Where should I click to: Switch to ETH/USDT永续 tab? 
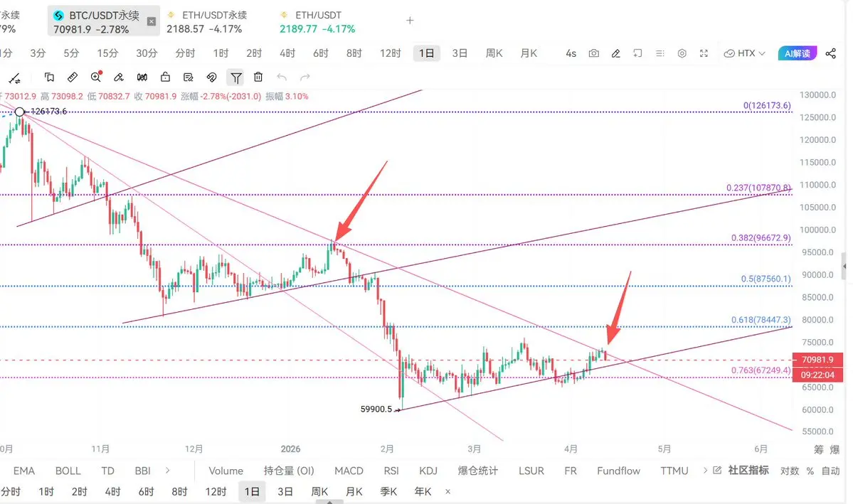(x=207, y=22)
